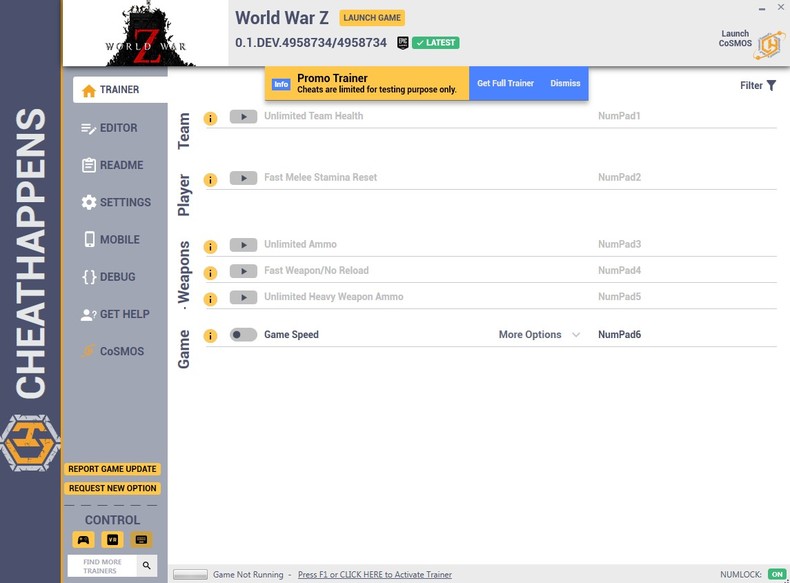Click the LATEST version badge
Viewport: 790px width, 583px height.
tap(435, 43)
